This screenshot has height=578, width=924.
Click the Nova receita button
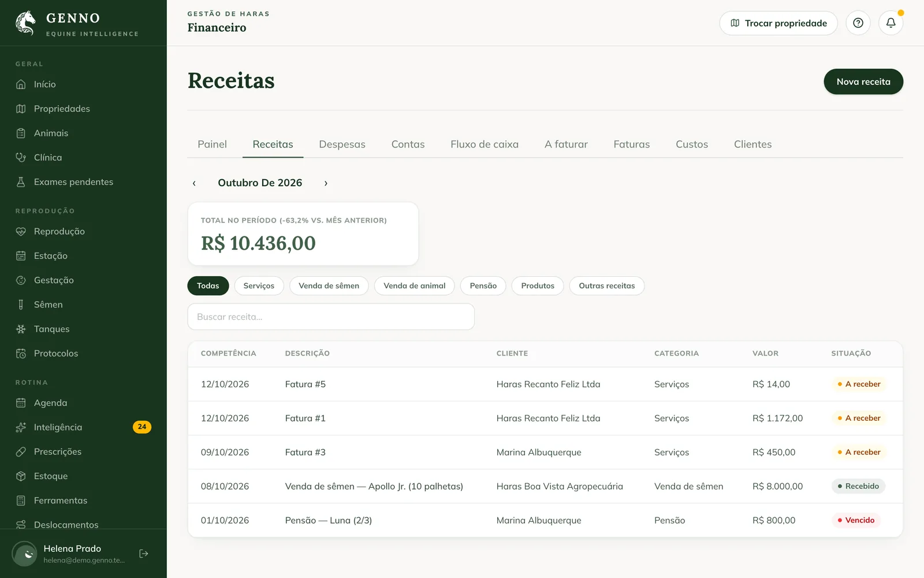pyautogui.click(x=863, y=81)
